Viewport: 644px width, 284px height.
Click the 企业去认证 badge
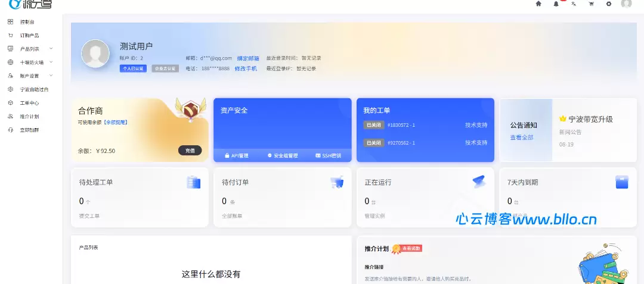coord(165,68)
